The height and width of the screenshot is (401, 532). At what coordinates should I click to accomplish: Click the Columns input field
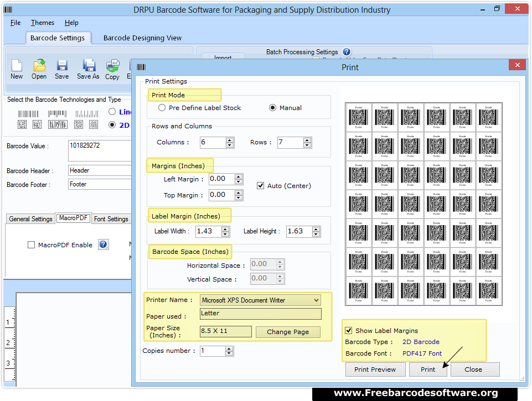pos(213,142)
